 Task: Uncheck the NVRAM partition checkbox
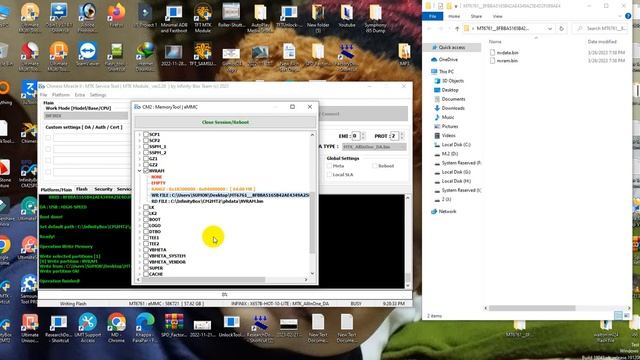pos(146,171)
